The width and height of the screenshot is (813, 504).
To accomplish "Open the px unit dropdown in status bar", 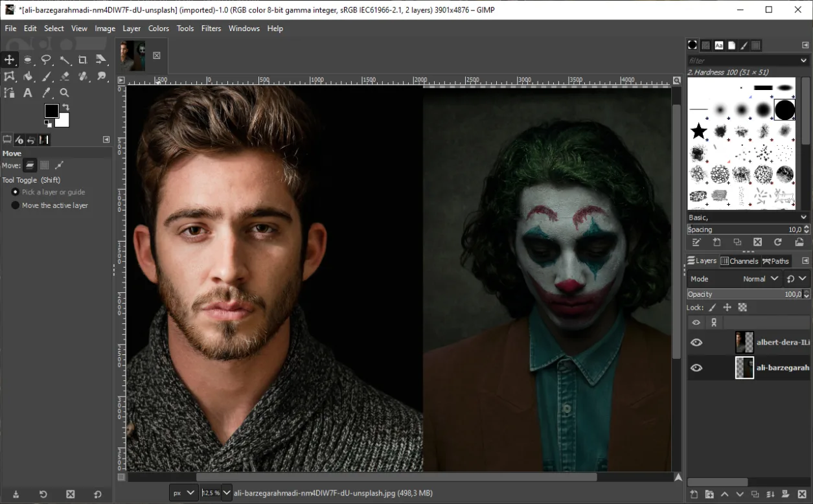I will pos(184,493).
